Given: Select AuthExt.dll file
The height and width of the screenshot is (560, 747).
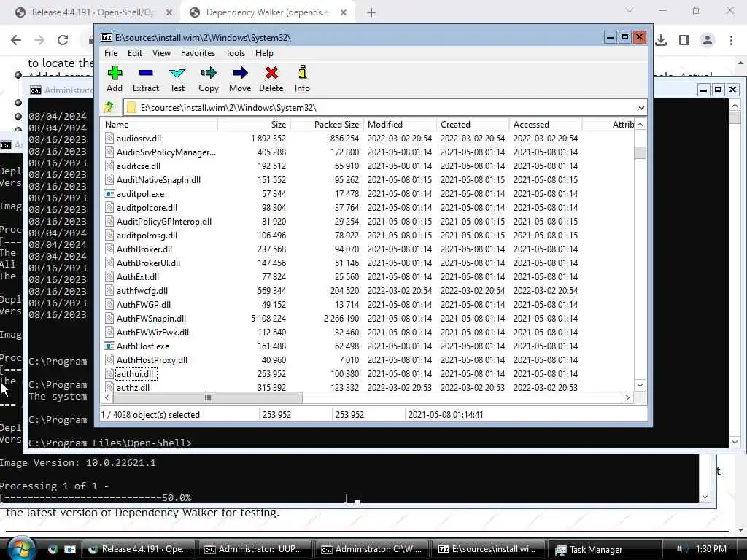Looking at the screenshot, I should pos(138,276).
